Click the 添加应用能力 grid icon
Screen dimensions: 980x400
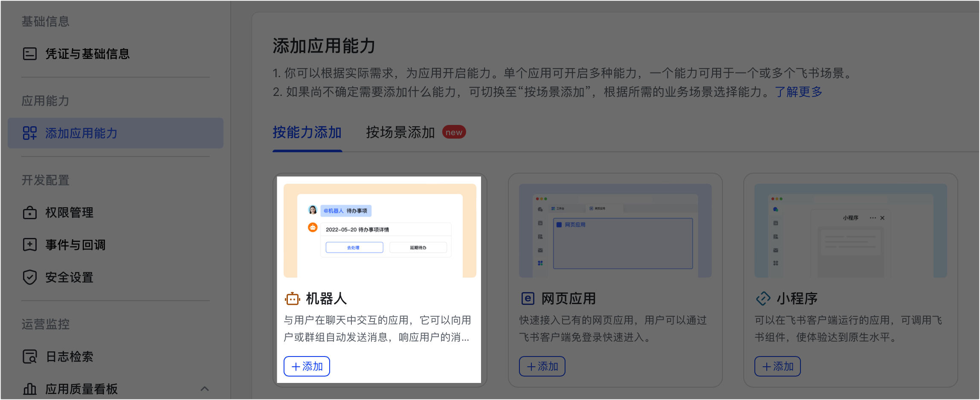pos(30,133)
